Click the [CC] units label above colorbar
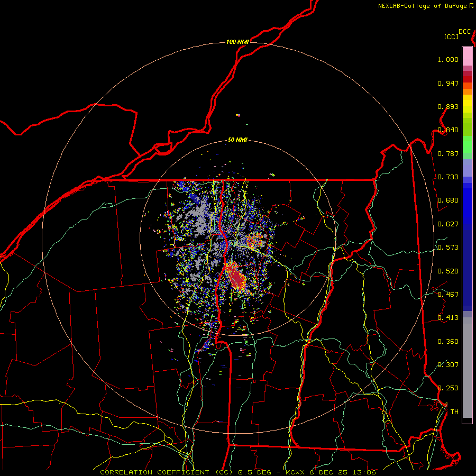The height and width of the screenshot is (476, 476). coord(451,36)
